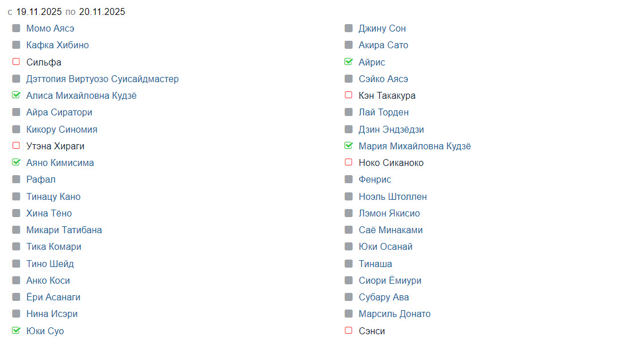Tick the checkbox next to Кэн Такакура
Image resolution: width=644 pixels, height=344 pixels.
[349, 95]
